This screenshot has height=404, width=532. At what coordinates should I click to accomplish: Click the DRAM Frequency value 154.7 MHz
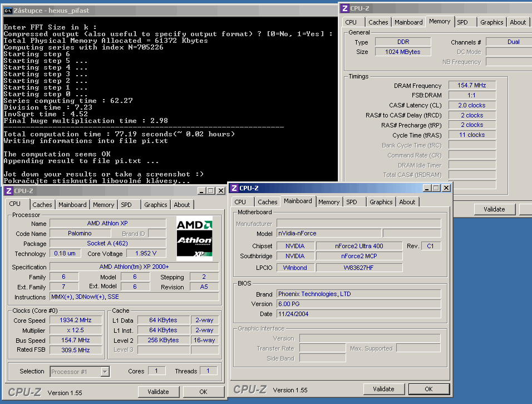(x=472, y=85)
